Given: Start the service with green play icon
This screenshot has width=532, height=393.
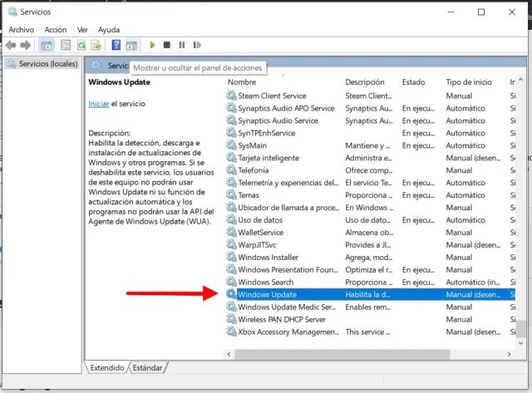Looking at the screenshot, I should [x=152, y=45].
